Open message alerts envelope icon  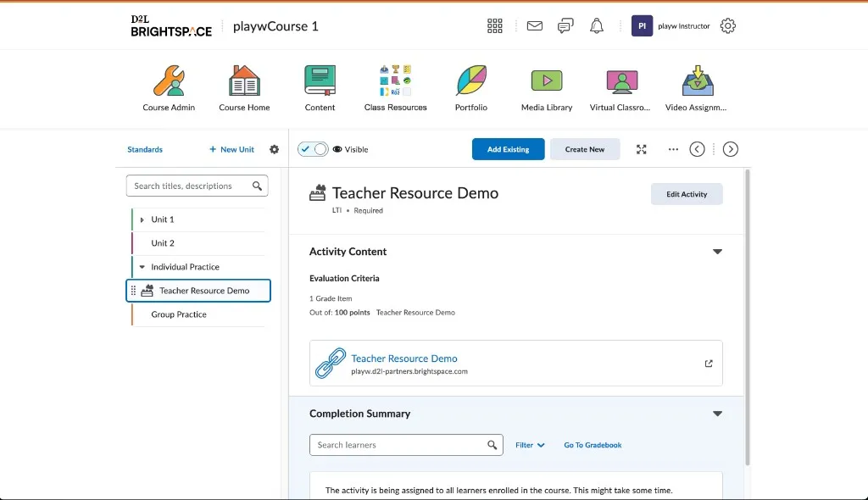[535, 26]
